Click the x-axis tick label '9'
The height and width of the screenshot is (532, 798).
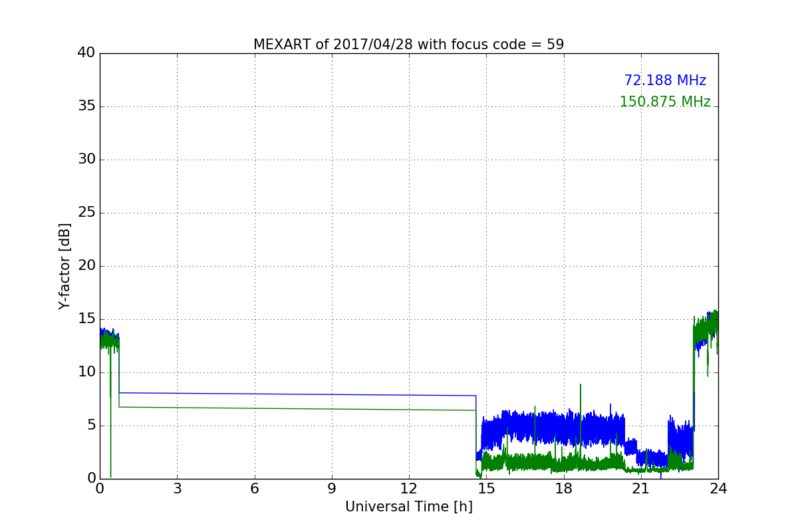click(331, 489)
